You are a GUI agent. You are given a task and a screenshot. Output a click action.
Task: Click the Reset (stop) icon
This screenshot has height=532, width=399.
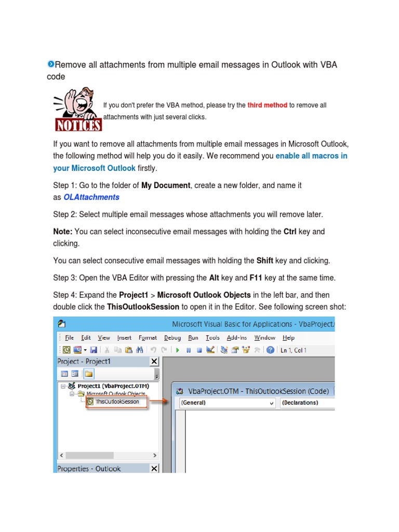(199, 350)
